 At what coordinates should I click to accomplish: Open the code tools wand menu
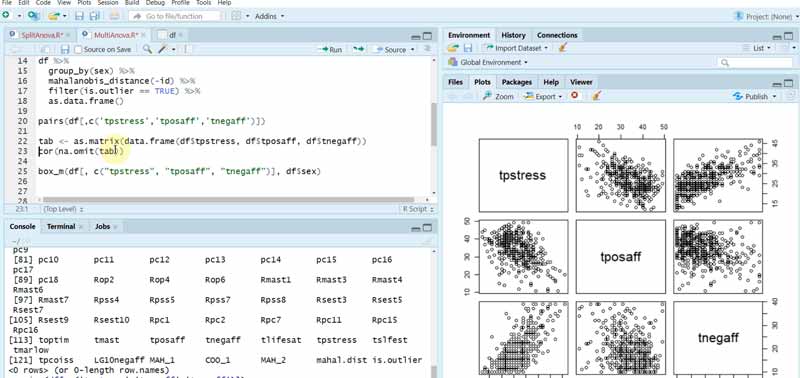[x=166, y=49]
